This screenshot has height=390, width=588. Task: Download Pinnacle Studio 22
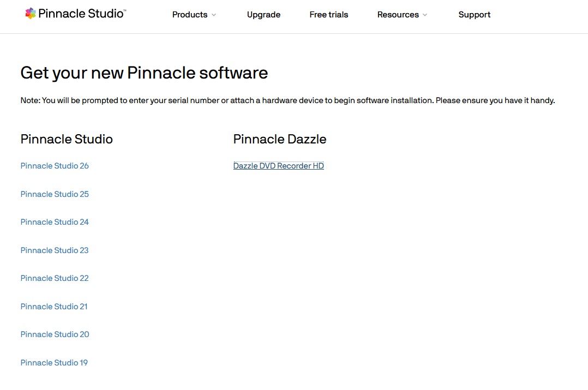click(55, 278)
